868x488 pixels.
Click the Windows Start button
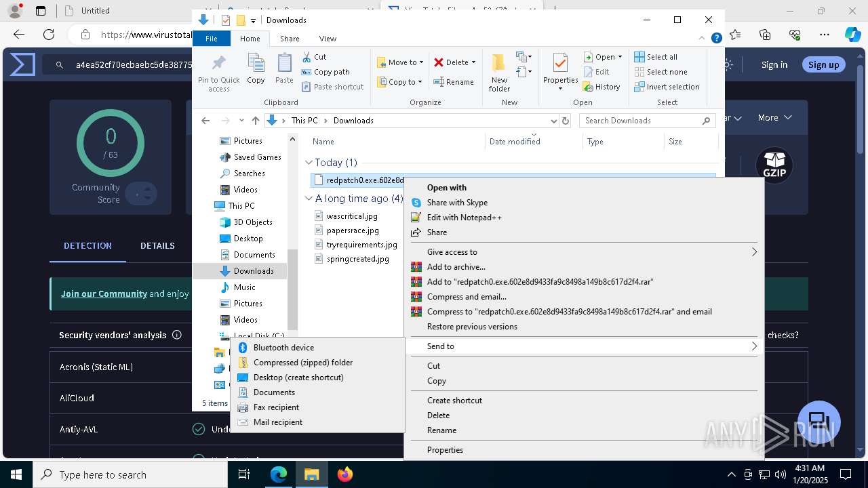pos(16,474)
